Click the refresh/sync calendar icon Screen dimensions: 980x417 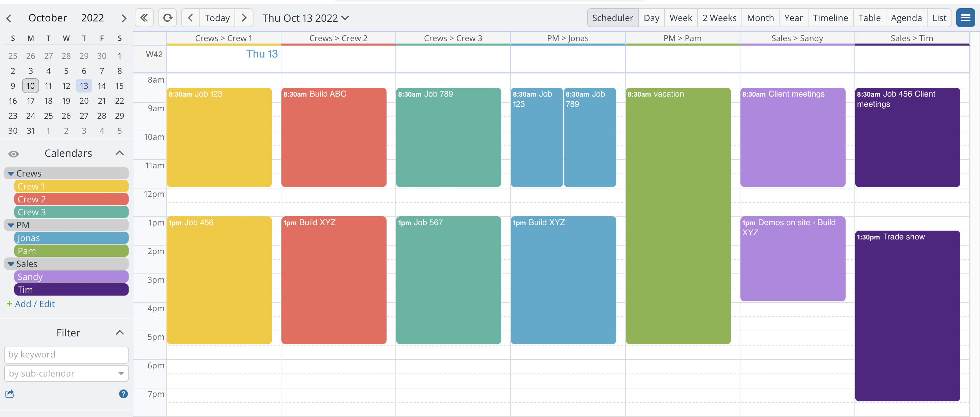(167, 17)
